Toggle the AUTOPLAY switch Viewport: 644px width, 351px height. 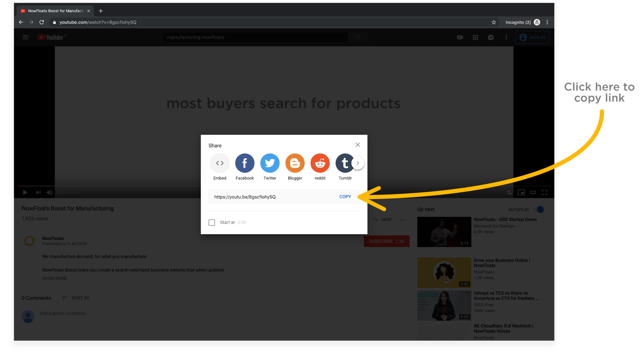538,210
